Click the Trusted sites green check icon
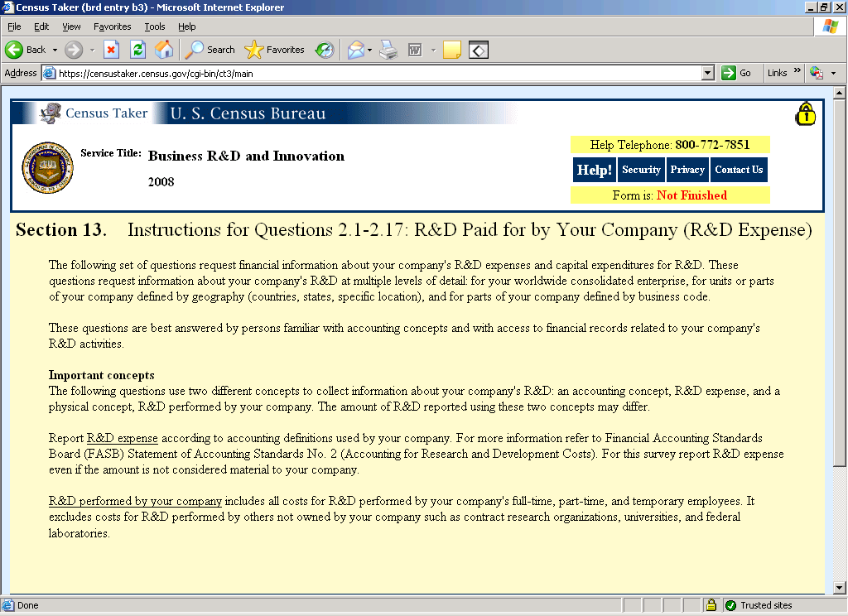This screenshot has height=616, width=848. point(730,605)
